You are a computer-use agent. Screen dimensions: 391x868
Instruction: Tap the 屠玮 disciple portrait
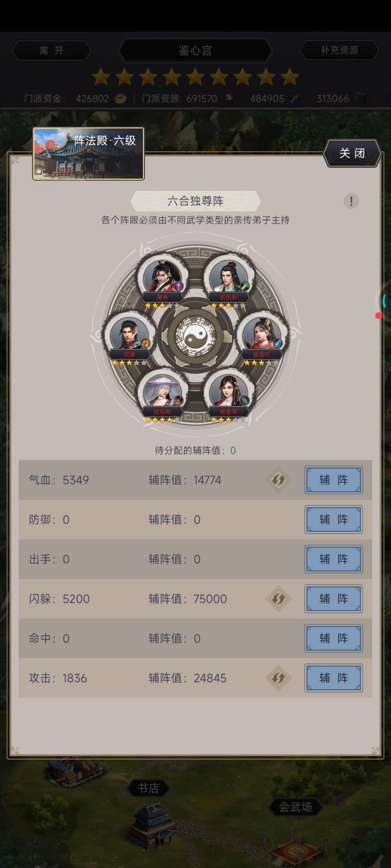click(x=162, y=277)
